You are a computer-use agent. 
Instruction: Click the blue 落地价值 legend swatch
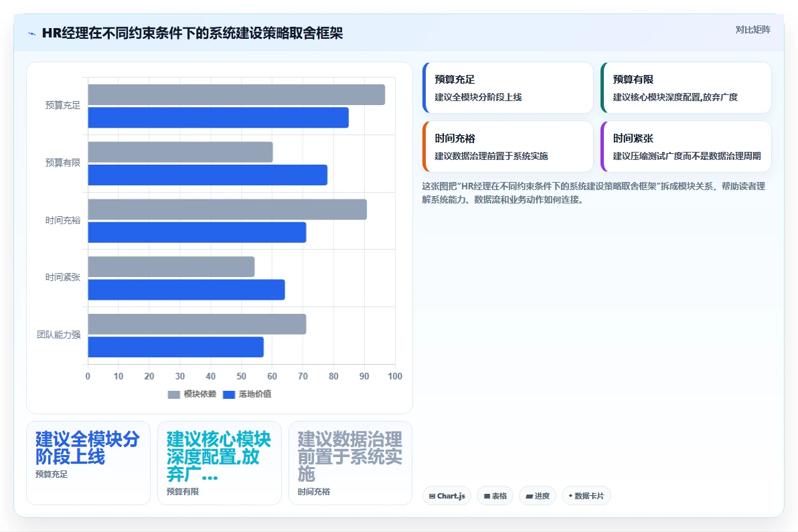point(229,395)
